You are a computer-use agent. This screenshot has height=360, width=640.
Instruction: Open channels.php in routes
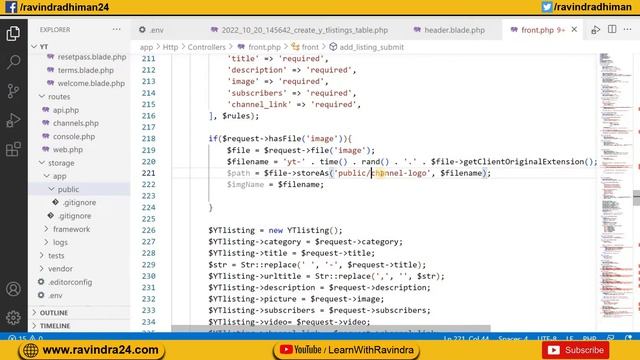click(76, 123)
